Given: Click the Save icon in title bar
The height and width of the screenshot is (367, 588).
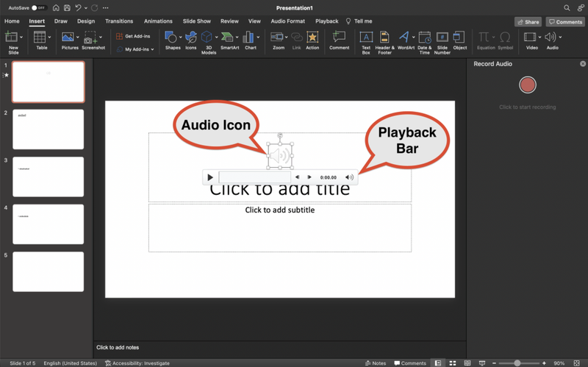Looking at the screenshot, I should click(67, 7).
